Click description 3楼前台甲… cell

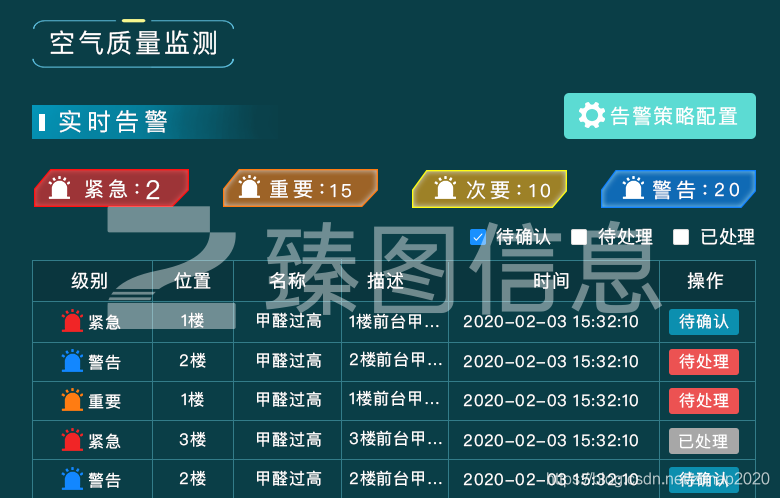click(x=395, y=439)
